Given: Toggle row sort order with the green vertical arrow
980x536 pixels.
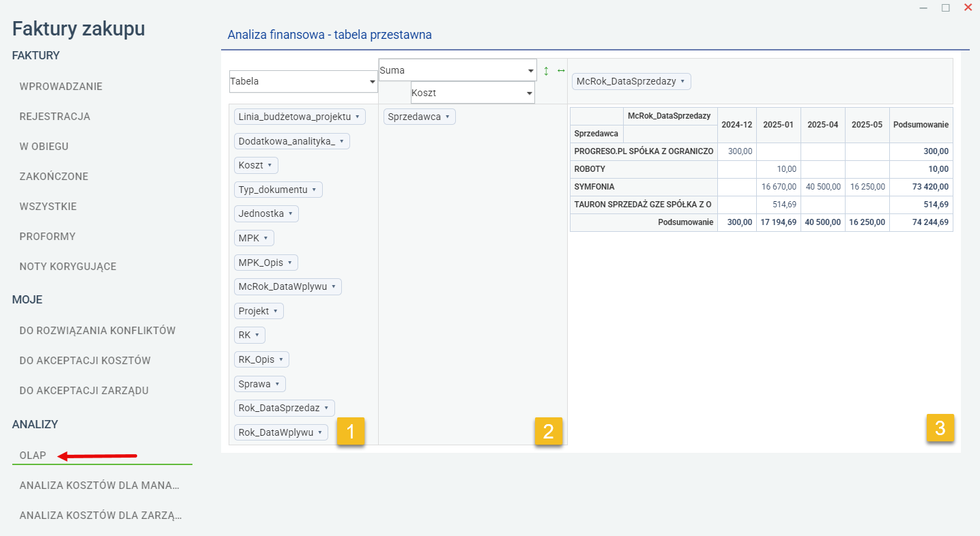Looking at the screenshot, I should coord(546,70).
